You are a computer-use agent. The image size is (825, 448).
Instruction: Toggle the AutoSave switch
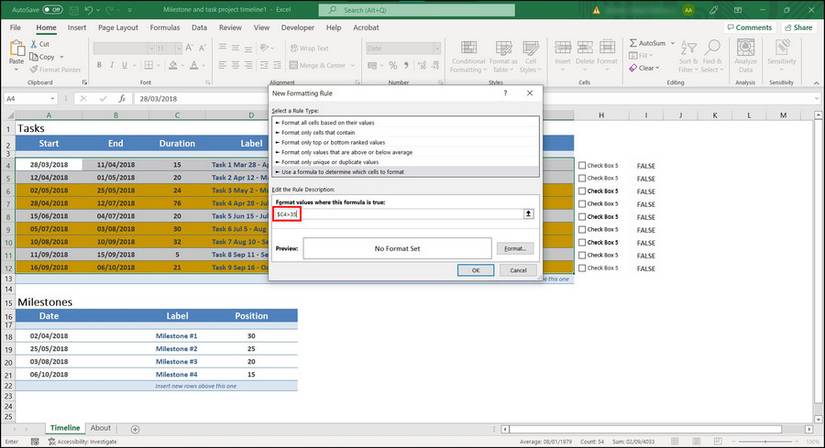(x=53, y=9)
